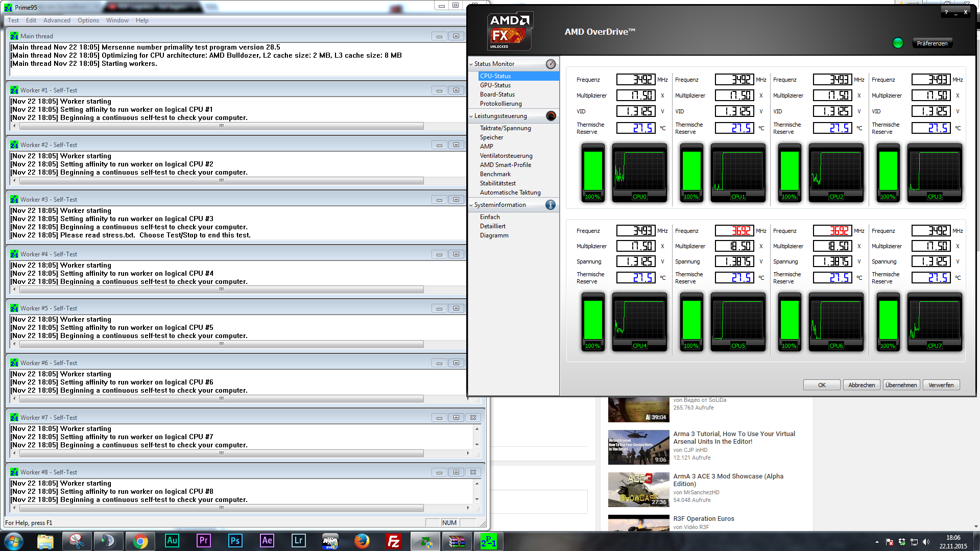Click the Präferenzen button
The width and height of the screenshot is (980, 551).
932,43
